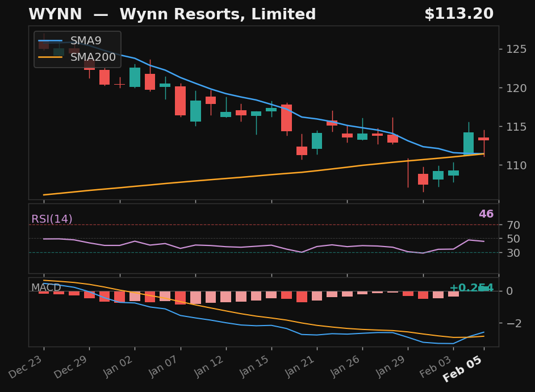Viewport: 535px width, 392px height.
Task: Click the MACD panel label
Action: (46, 287)
